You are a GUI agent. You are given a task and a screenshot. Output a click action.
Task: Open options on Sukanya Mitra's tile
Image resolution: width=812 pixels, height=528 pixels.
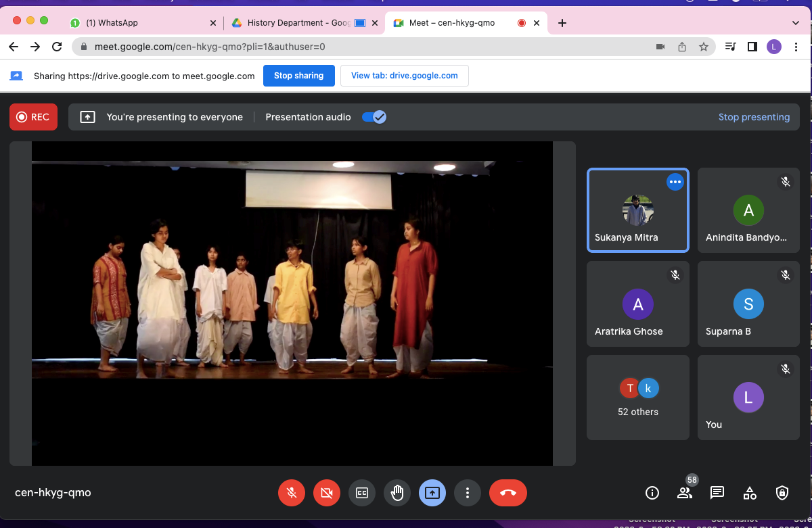675,182
